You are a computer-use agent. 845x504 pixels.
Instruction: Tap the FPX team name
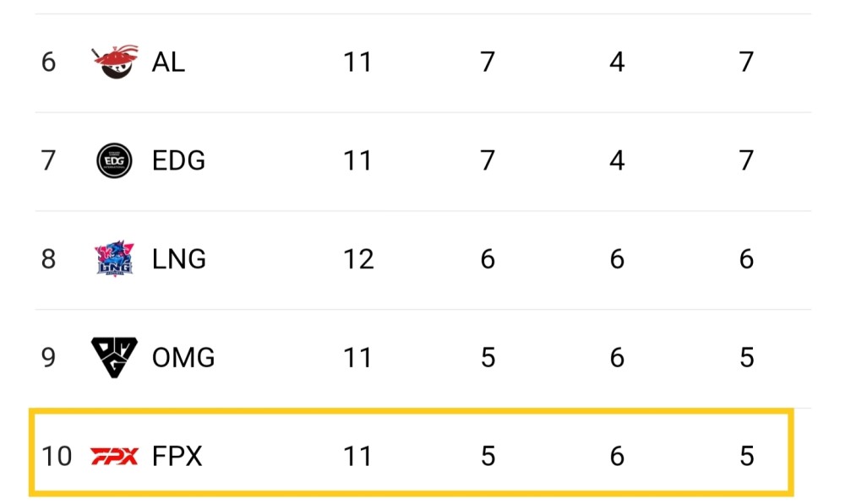point(177,457)
